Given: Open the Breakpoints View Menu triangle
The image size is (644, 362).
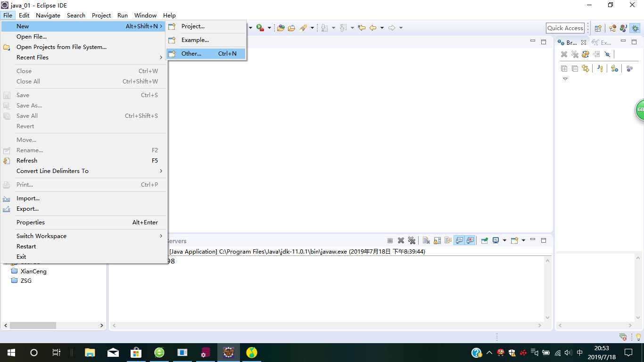Looking at the screenshot, I should tap(565, 79).
